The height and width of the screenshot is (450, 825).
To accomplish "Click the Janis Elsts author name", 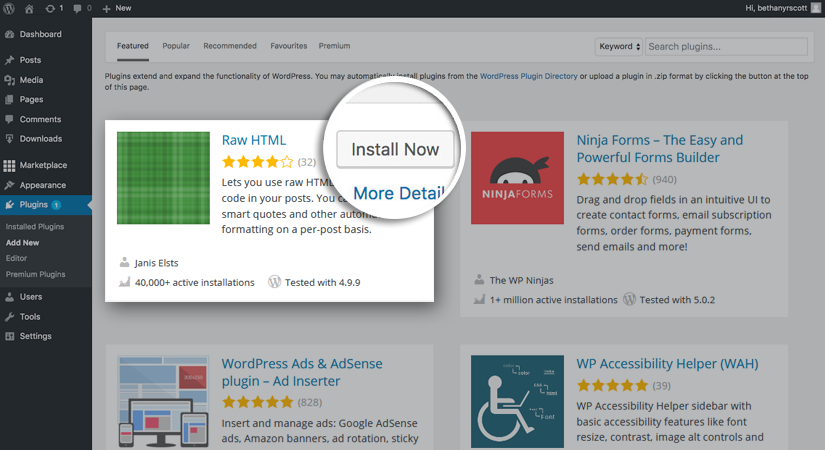I will tap(156, 263).
